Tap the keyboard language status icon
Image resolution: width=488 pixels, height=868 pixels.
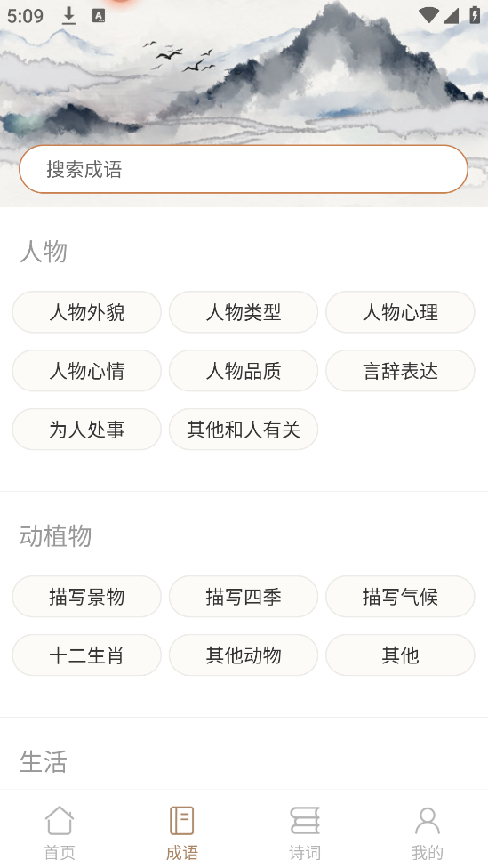click(x=99, y=15)
